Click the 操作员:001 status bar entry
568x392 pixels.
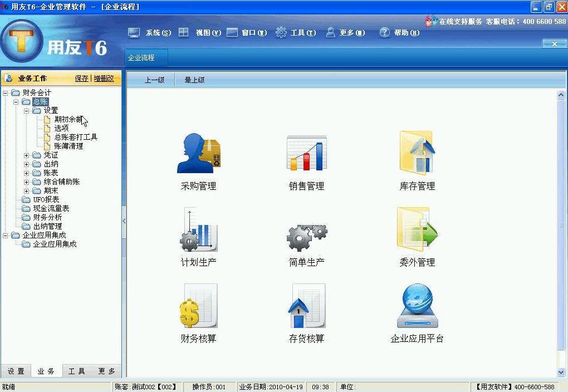(209, 387)
